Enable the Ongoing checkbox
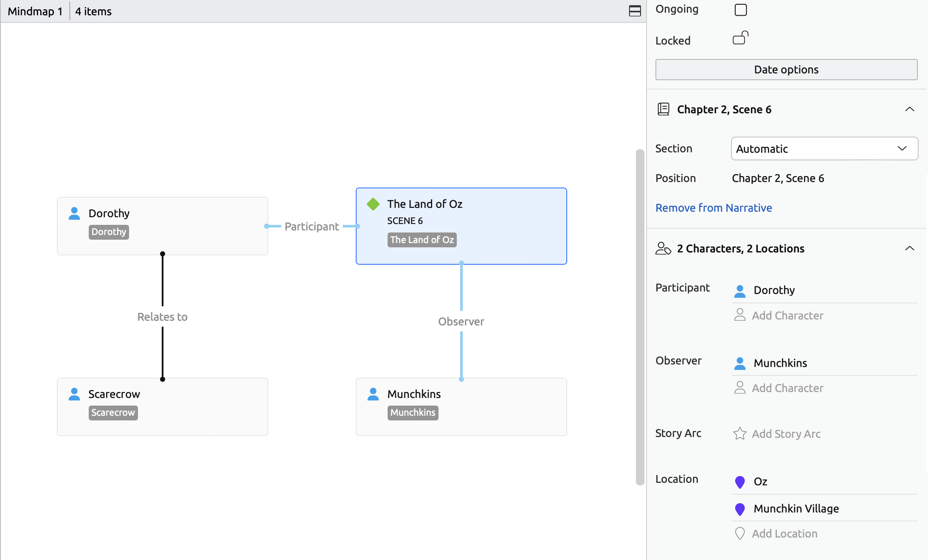The width and height of the screenshot is (928, 560). 740,9
